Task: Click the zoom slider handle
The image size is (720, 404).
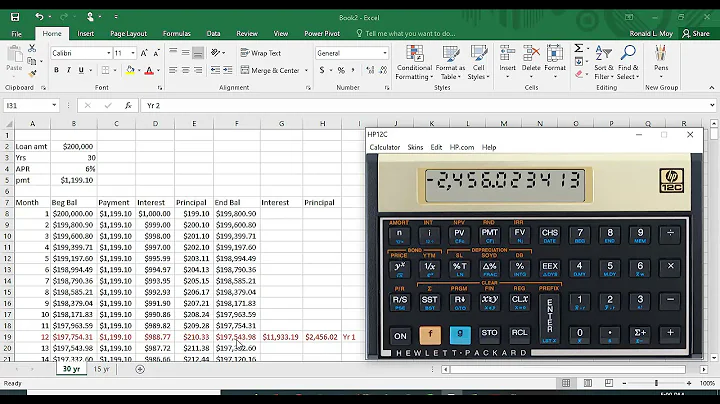Action: tap(656, 383)
